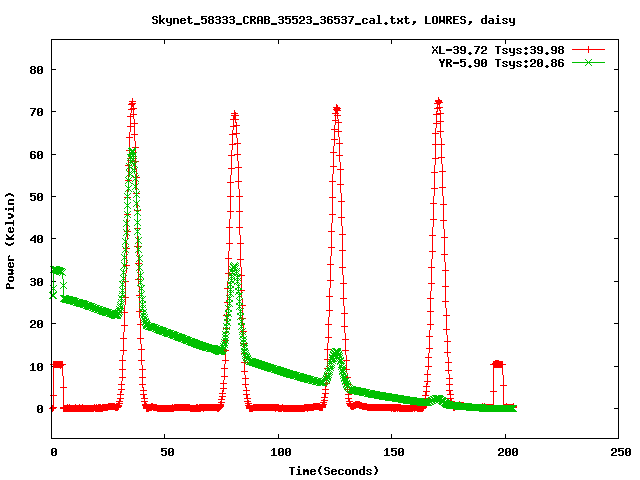Click the x-axis tick label 50

coord(167,452)
